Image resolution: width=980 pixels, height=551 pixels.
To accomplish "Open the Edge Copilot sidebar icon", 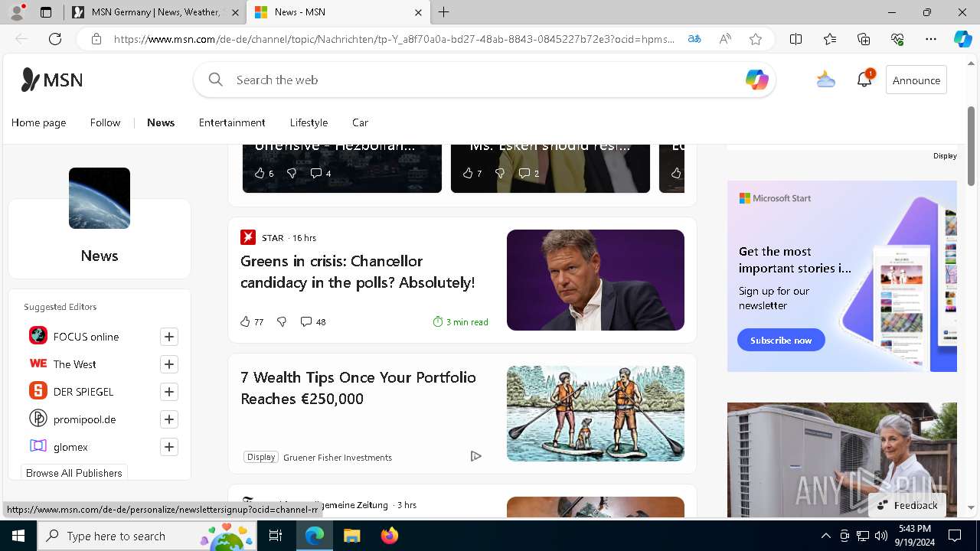I will pos(962,39).
